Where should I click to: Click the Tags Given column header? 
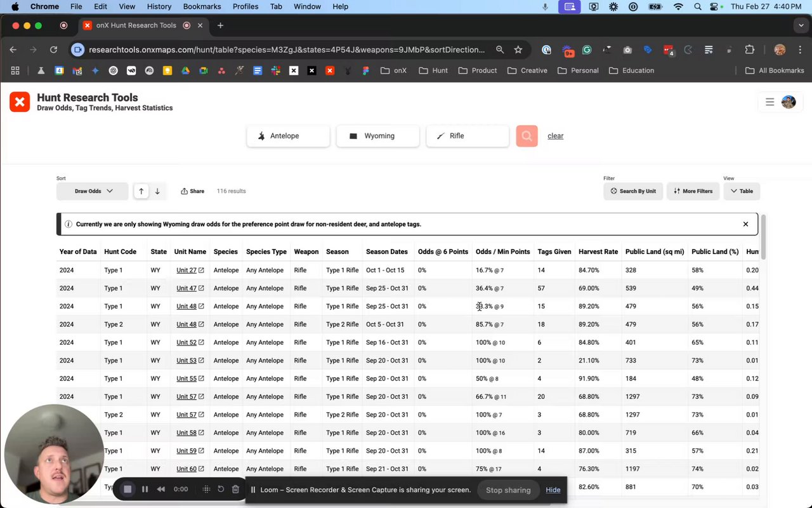(554, 252)
